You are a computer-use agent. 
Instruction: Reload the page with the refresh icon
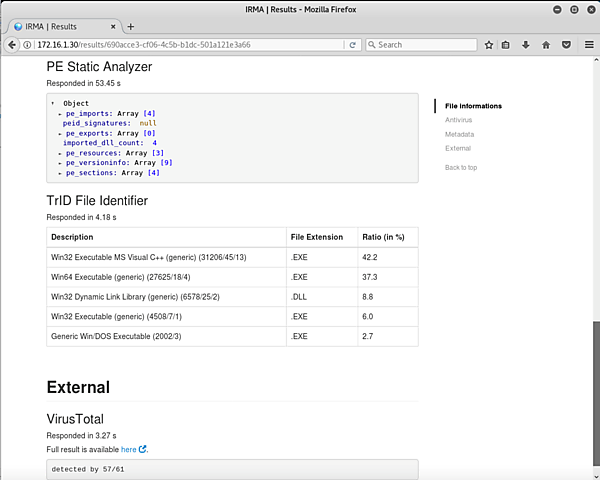(353, 45)
